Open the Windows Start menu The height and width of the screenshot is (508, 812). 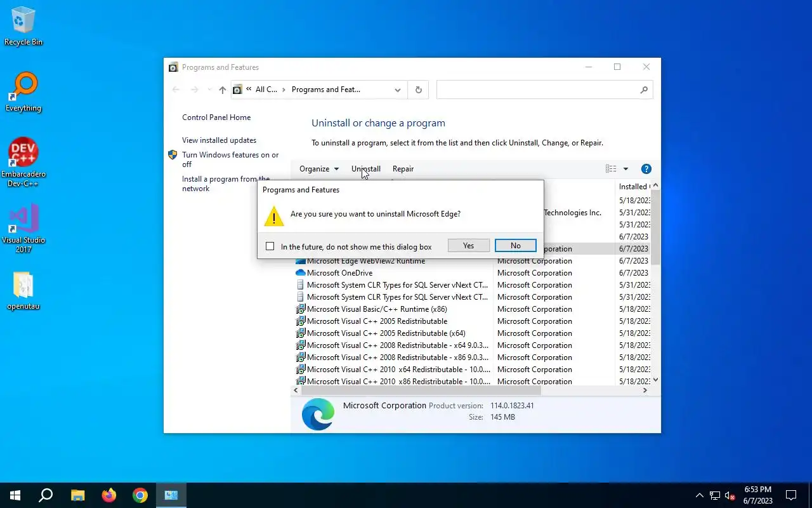pyautogui.click(x=15, y=495)
